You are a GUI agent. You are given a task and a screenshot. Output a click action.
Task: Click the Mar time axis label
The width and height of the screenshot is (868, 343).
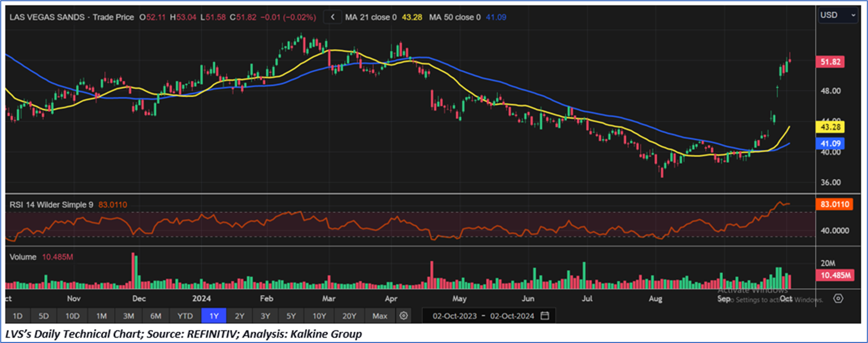[329, 299]
